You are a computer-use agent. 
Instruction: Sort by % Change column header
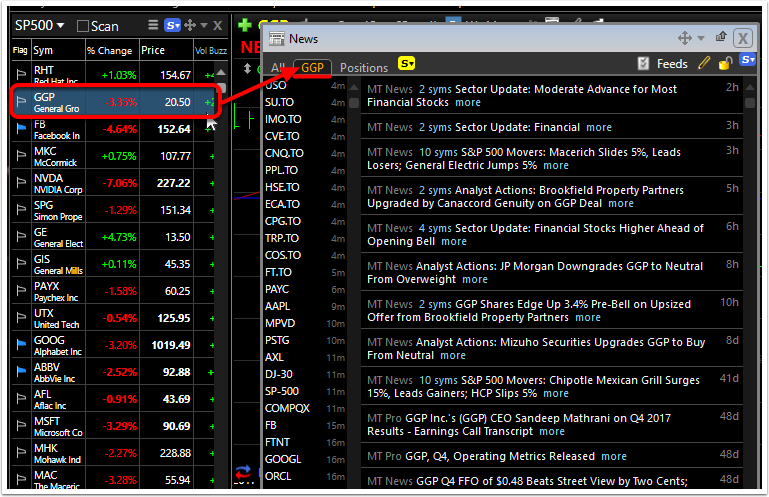coord(109,51)
